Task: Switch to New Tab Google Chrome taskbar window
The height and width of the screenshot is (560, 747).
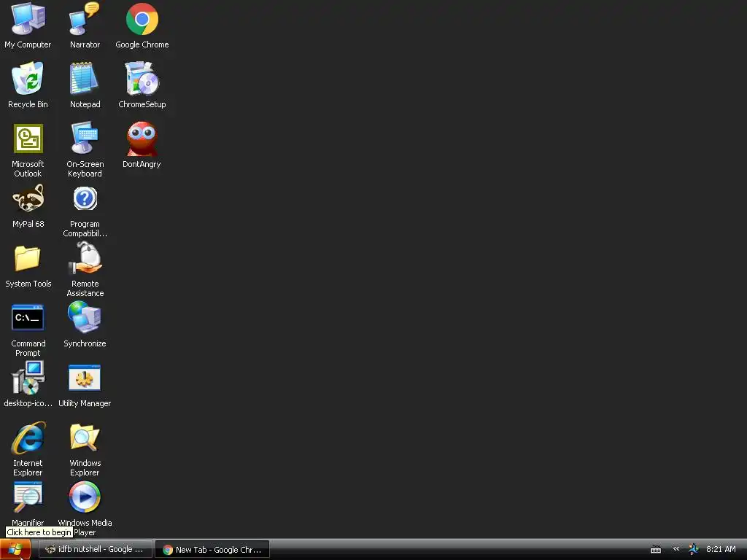Action: click(x=212, y=550)
